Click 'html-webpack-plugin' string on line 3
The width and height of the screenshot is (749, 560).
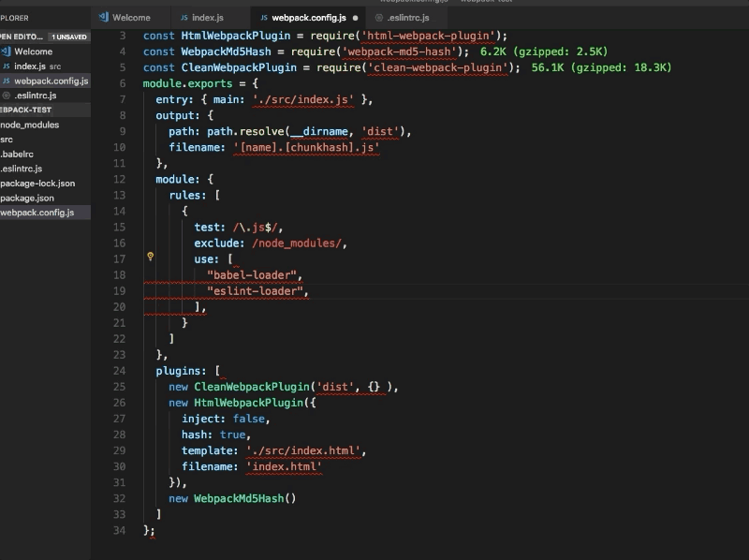pyautogui.click(x=428, y=36)
